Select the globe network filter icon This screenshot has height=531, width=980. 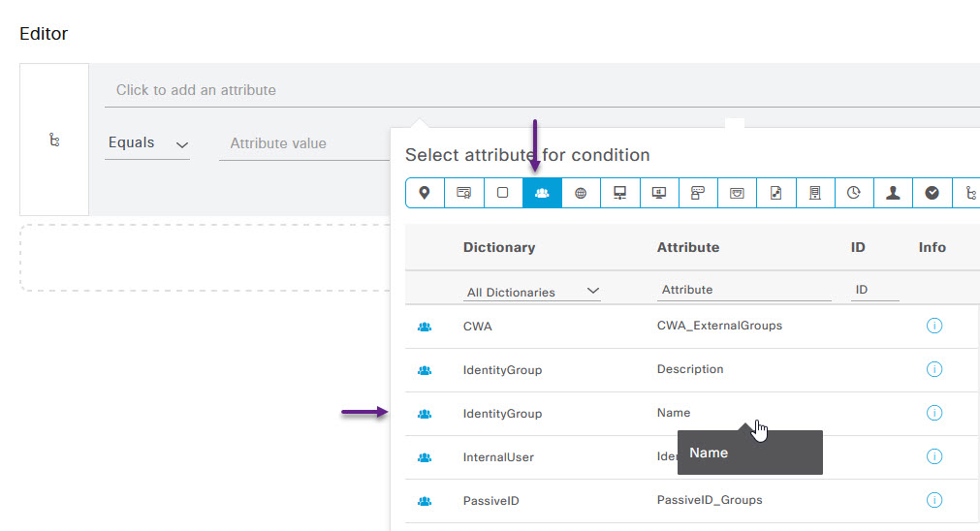pos(581,193)
